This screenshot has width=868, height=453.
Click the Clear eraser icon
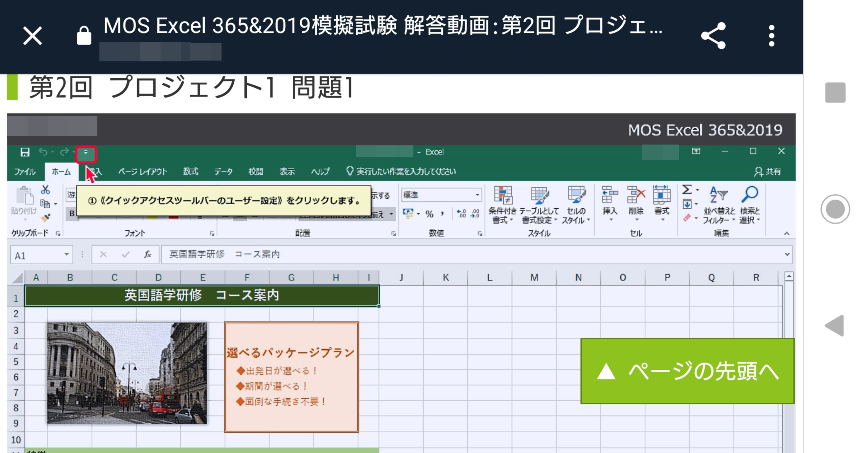[687, 218]
